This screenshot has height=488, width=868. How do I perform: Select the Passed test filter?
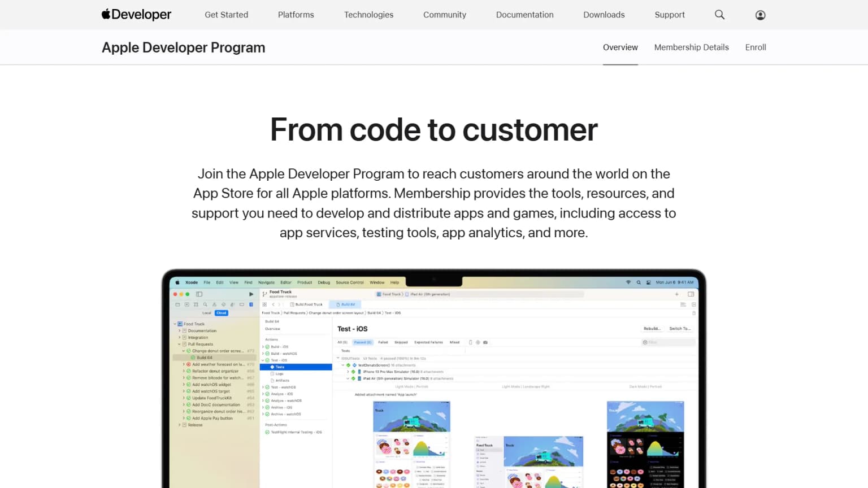[x=363, y=342]
